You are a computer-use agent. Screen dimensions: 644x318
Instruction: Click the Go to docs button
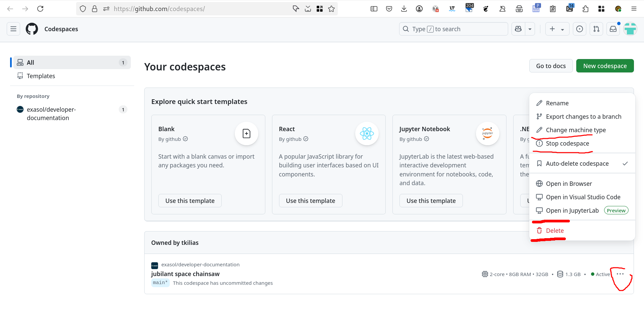pos(551,66)
